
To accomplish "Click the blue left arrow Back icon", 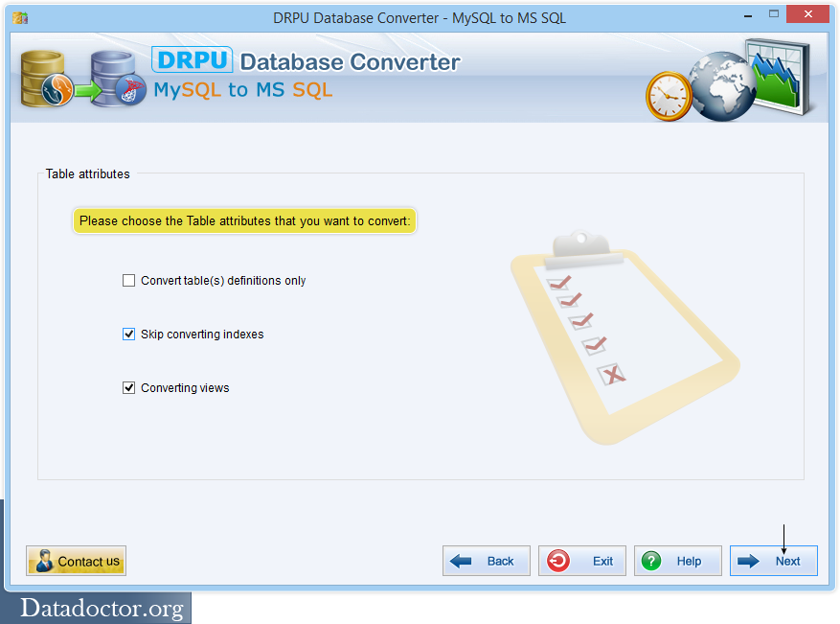I will point(461,562).
